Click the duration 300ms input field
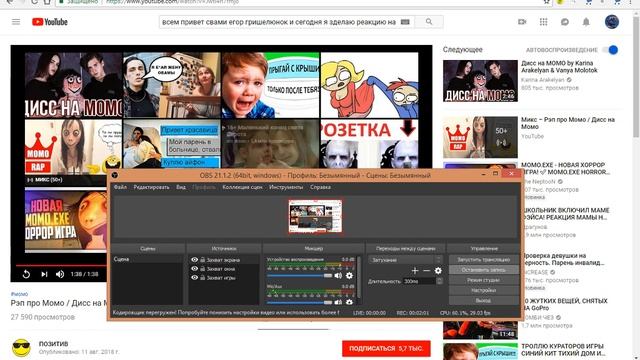The width and height of the screenshot is (640, 360). [x=419, y=281]
